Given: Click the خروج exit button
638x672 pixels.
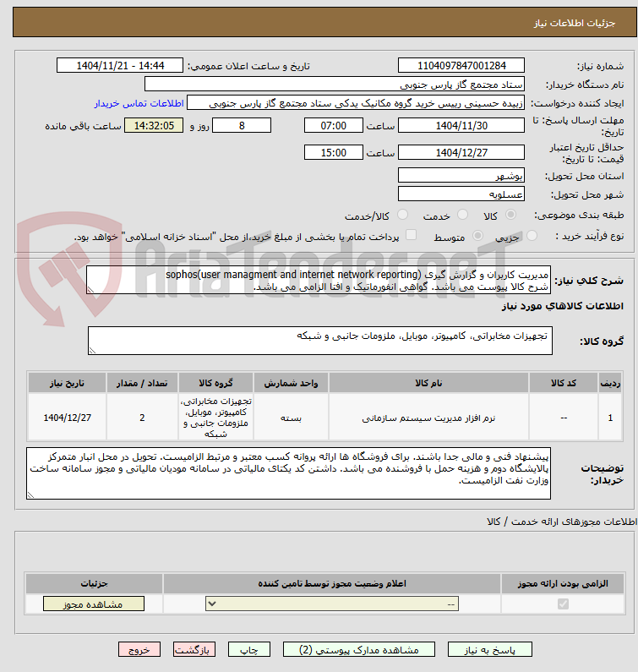Looking at the screenshot, I should (x=139, y=650).
